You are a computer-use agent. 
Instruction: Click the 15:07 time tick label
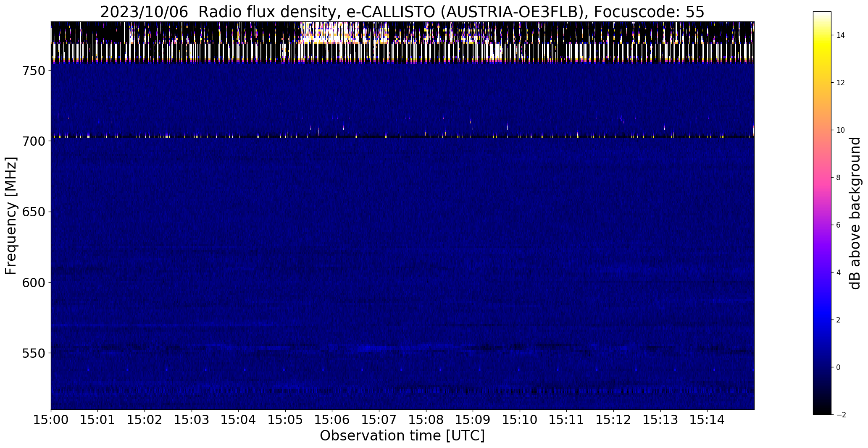pos(379,420)
